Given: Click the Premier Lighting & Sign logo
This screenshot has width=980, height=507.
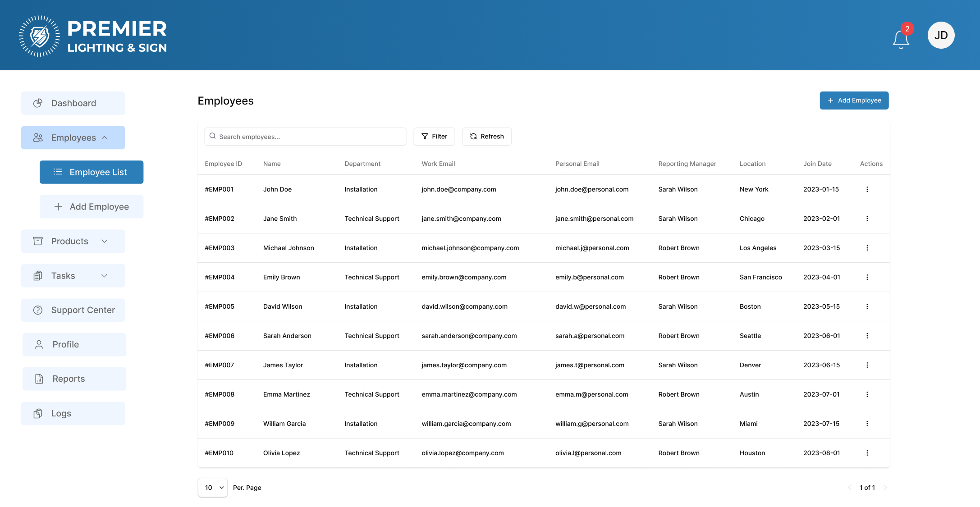Looking at the screenshot, I should [x=93, y=36].
